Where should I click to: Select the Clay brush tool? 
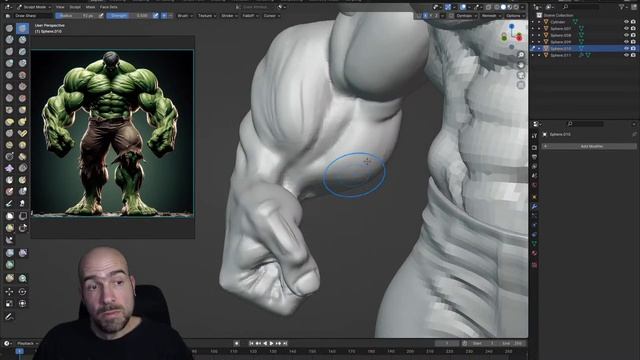[x=9, y=40]
